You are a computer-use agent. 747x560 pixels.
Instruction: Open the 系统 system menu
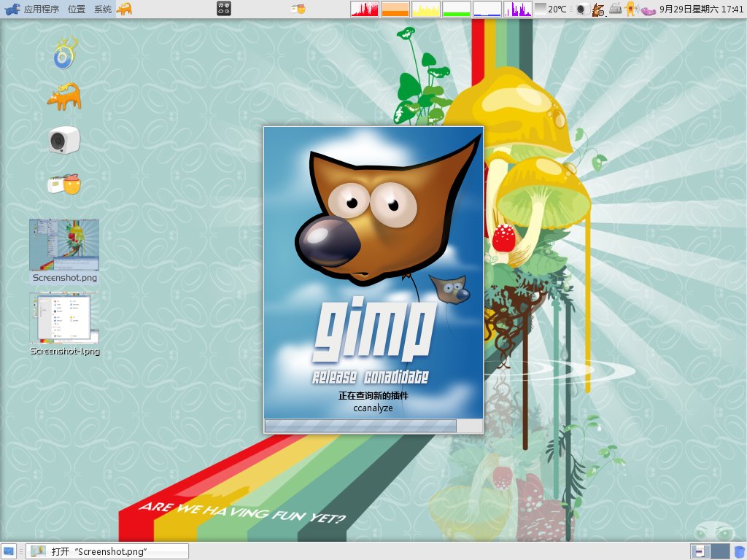[x=102, y=9]
